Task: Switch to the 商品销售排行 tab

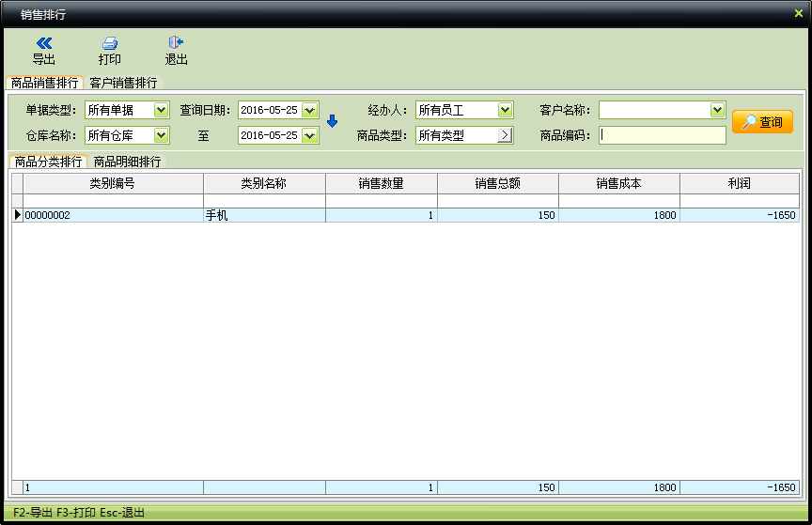Action: click(x=44, y=83)
